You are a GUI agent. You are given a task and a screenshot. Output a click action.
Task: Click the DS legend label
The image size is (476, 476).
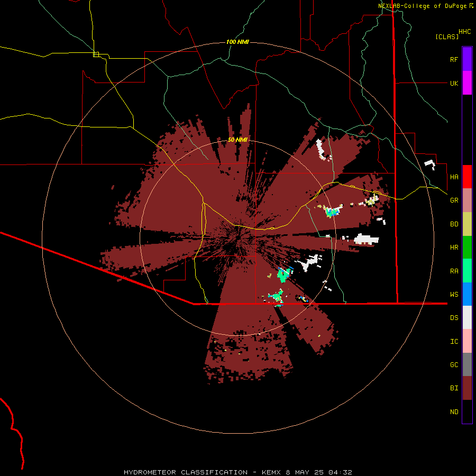pyautogui.click(x=454, y=318)
